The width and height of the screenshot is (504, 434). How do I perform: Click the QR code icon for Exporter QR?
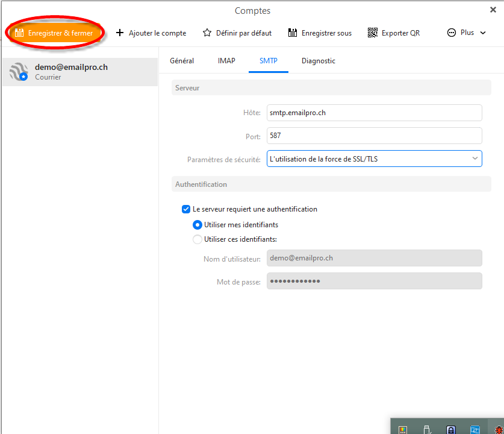[x=373, y=33]
